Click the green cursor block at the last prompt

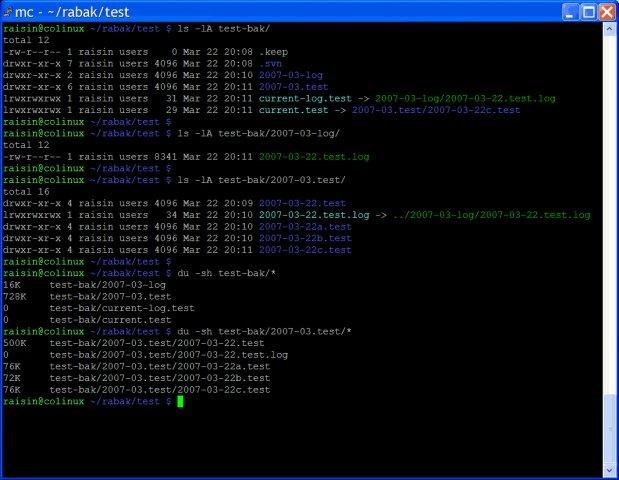(x=180, y=401)
